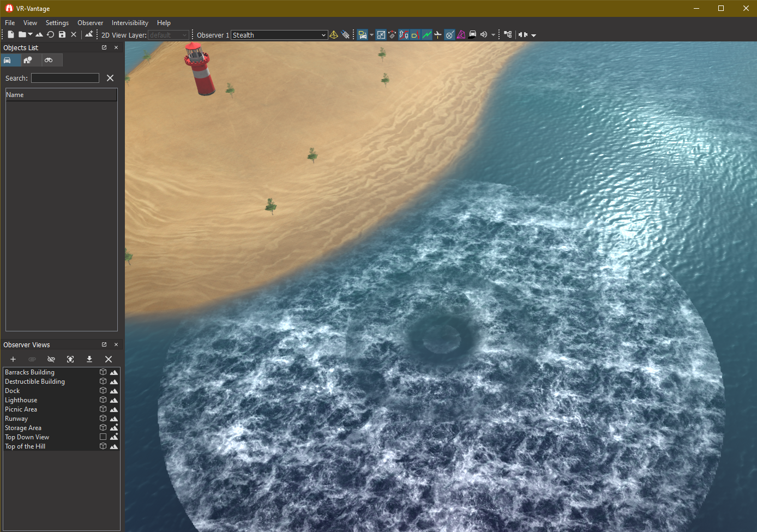Viewport: 757px width, 532px height.
Task: Toggle the picture-in-picture window icon
Action: click(381, 35)
